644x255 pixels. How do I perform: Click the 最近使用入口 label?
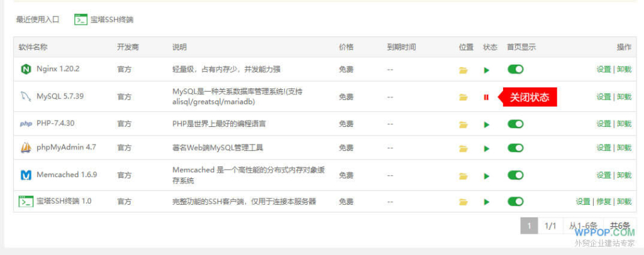pos(38,19)
